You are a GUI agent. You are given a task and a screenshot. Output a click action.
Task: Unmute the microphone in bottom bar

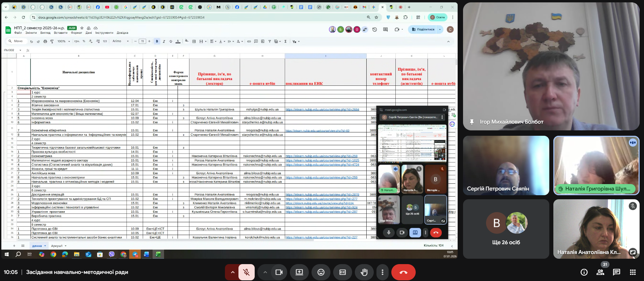(x=247, y=272)
